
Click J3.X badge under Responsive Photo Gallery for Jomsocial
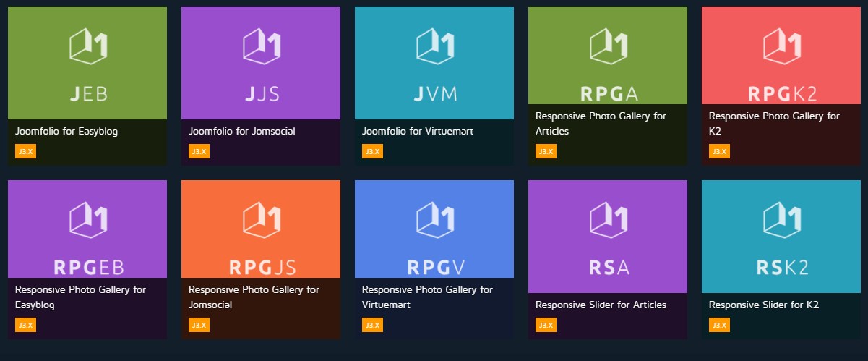click(199, 325)
